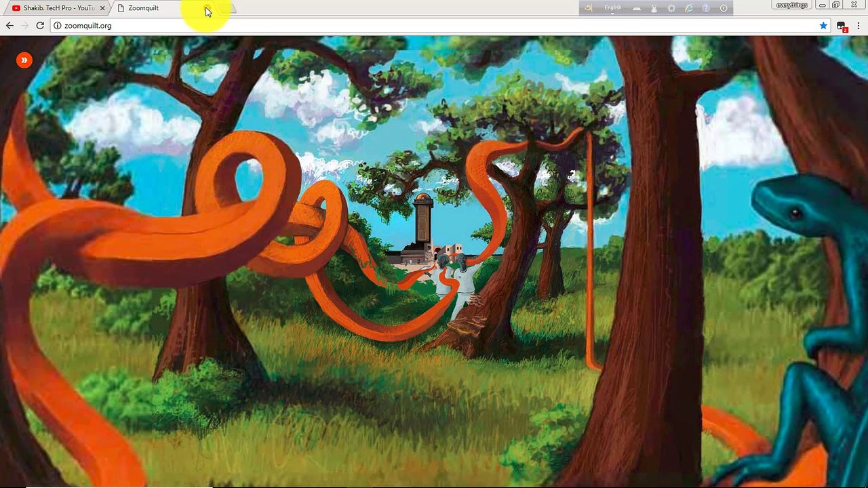Click the mouse icon in the input toolbar
Viewport: 868px width, 488px height.
tap(654, 8)
